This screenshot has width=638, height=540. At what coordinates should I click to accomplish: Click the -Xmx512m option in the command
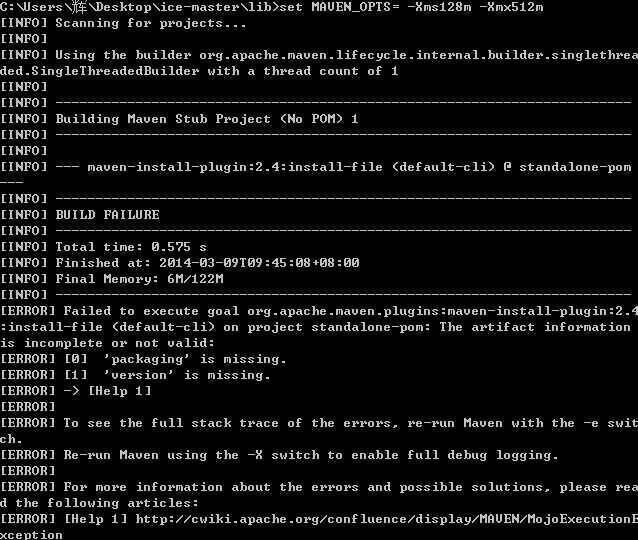coord(511,7)
